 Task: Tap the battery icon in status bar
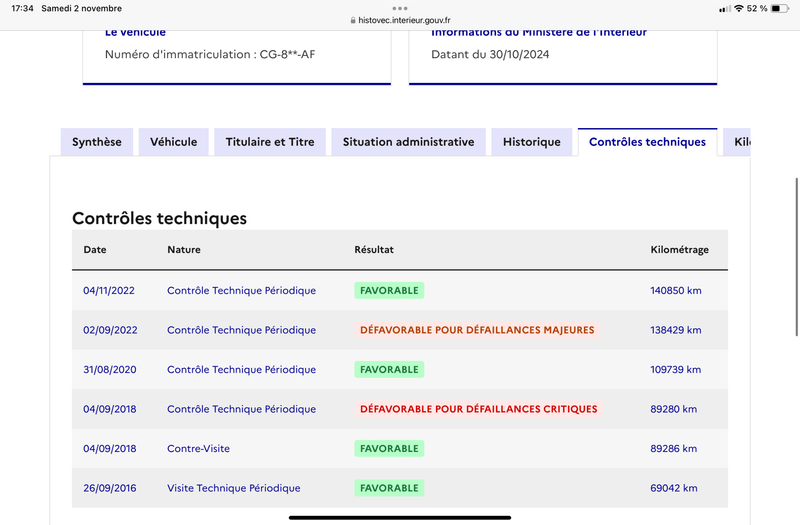[780, 8]
